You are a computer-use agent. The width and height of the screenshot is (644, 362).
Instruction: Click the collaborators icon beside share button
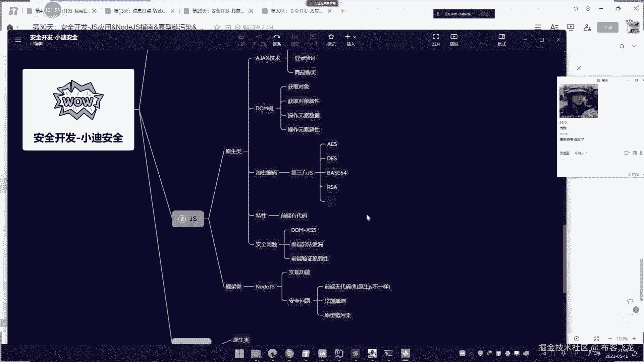(x=587, y=27)
